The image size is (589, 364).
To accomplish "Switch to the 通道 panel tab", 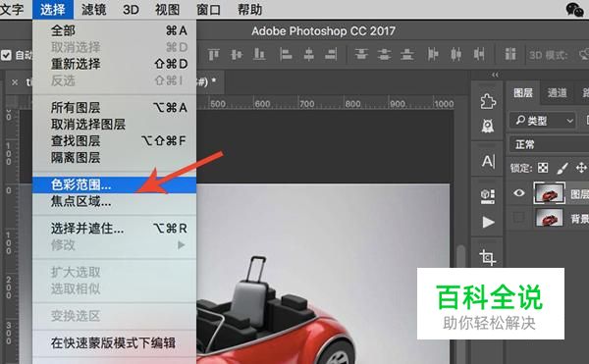I will (557, 92).
